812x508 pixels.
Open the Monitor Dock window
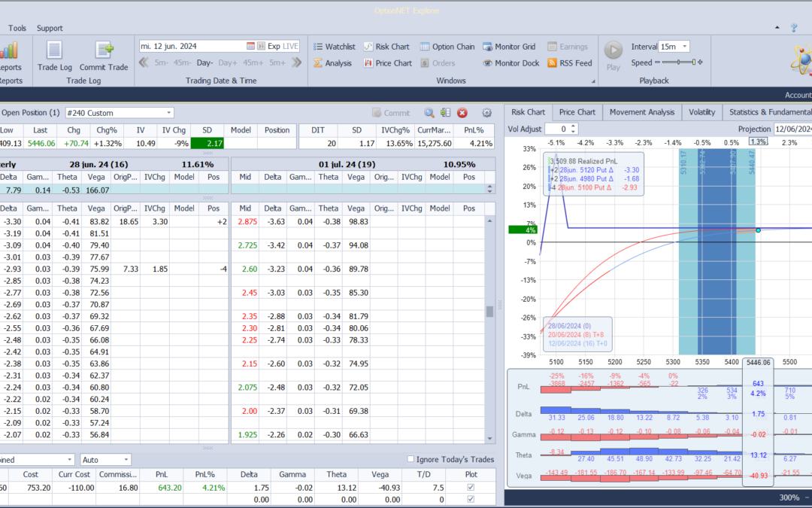(x=511, y=63)
